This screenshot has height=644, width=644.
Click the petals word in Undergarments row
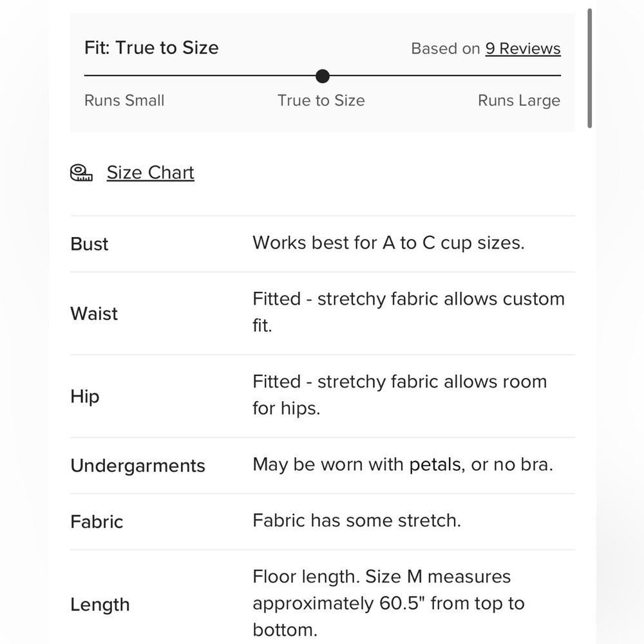point(437,464)
